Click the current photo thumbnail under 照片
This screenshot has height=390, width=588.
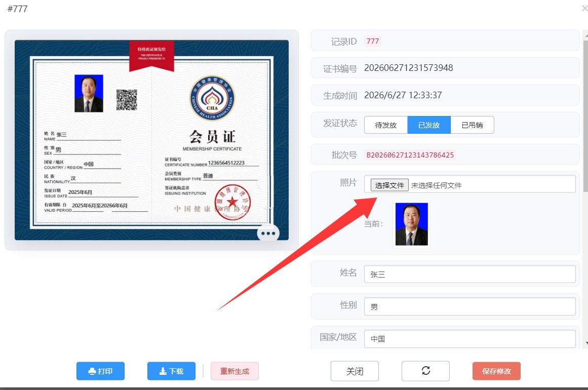pos(411,224)
